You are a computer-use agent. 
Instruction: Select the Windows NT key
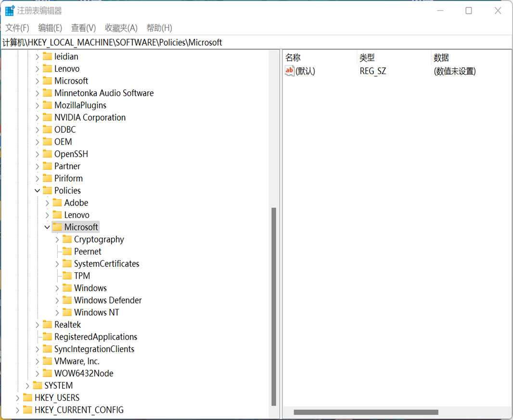point(97,312)
